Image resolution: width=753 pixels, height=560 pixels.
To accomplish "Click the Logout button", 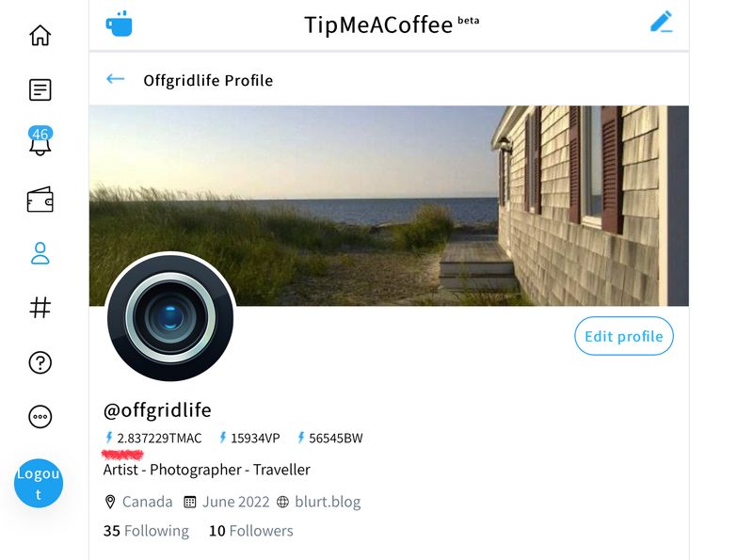I will pos(39,483).
